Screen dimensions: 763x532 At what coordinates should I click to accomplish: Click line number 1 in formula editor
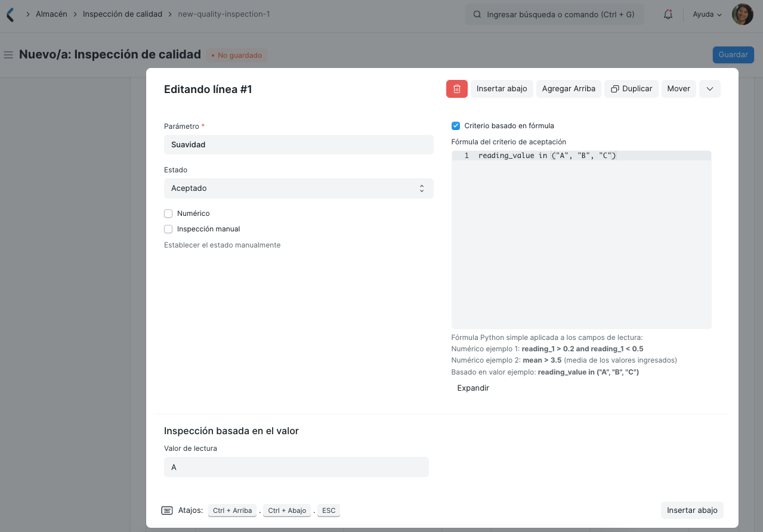[x=467, y=156]
